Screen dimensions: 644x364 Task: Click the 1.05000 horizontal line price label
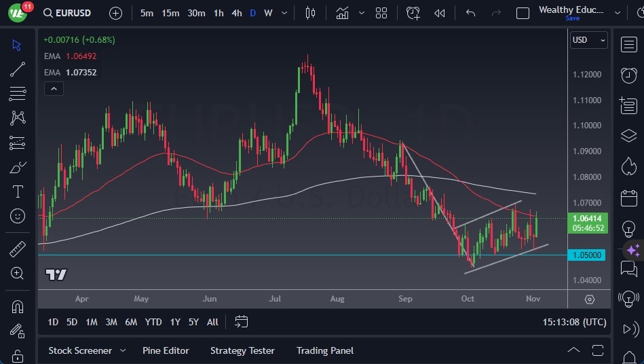[x=588, y=255]
